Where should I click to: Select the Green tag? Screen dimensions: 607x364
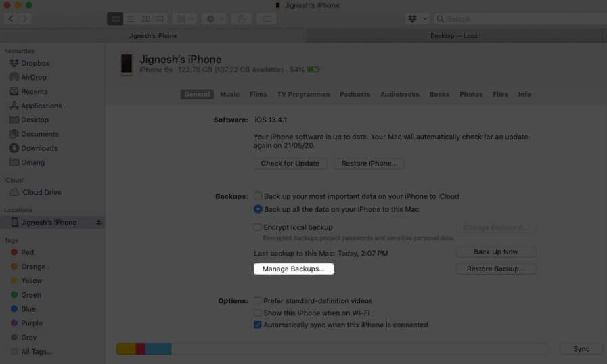(x=31, y=295)
